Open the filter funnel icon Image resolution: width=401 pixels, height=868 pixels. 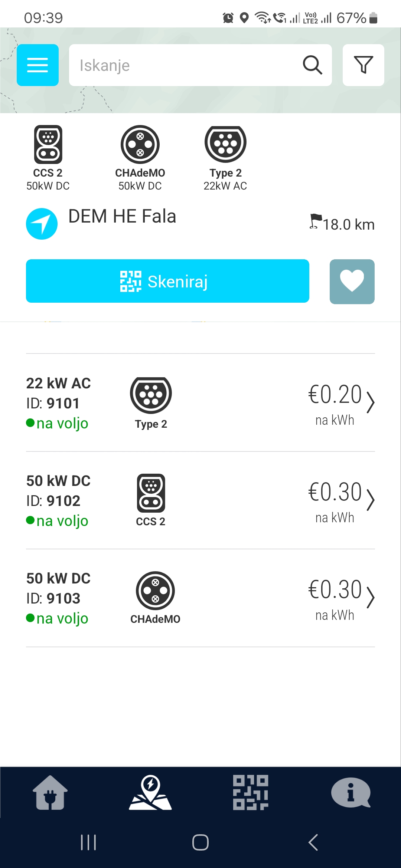tap(363, 65)
